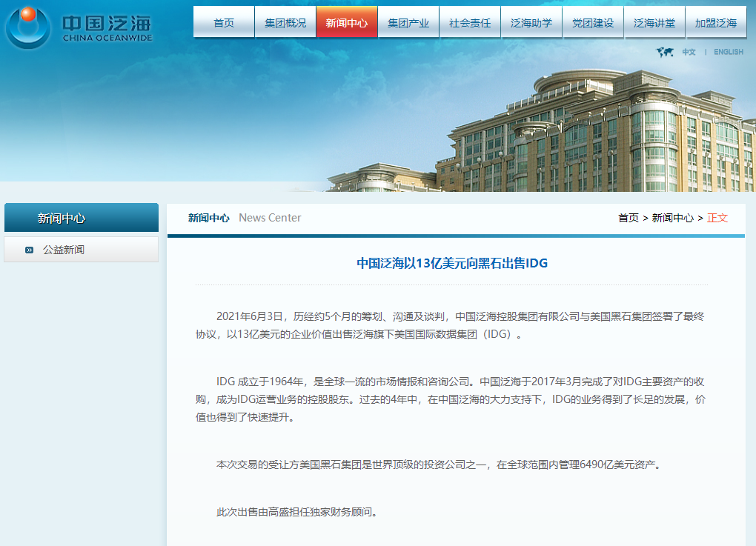Click the world map language icon

[x=664, y=52]
